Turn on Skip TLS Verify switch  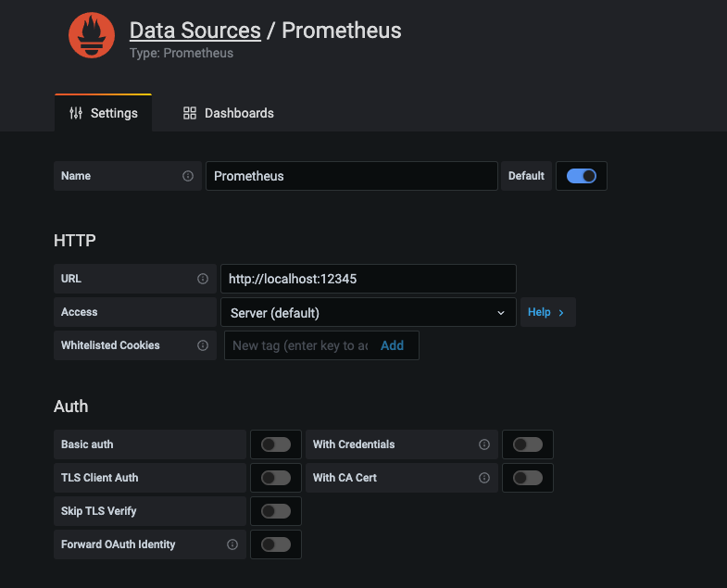(276, 511)
